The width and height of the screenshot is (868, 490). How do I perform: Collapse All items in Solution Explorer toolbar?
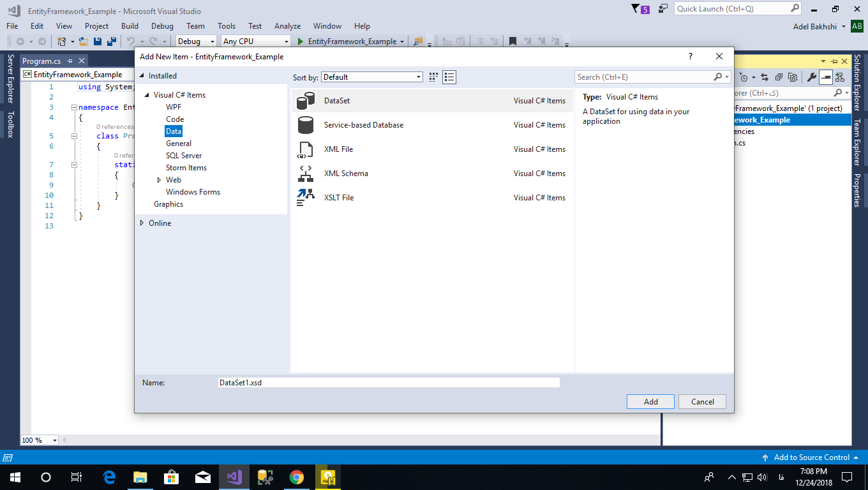779,77
